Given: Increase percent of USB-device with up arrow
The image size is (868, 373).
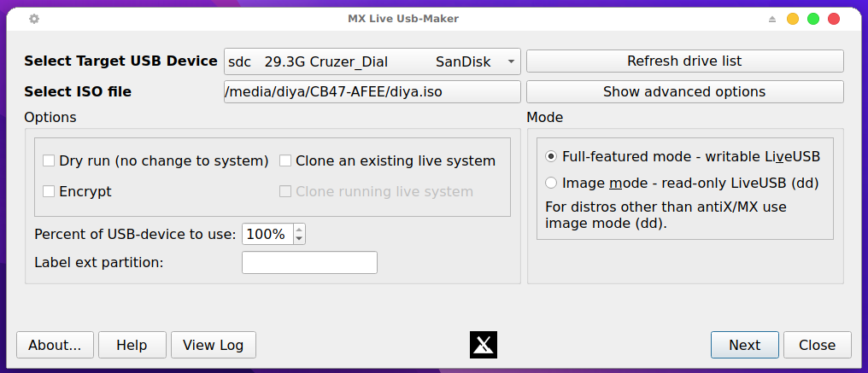Looking at the screenshot, I should tap(299, 230).
